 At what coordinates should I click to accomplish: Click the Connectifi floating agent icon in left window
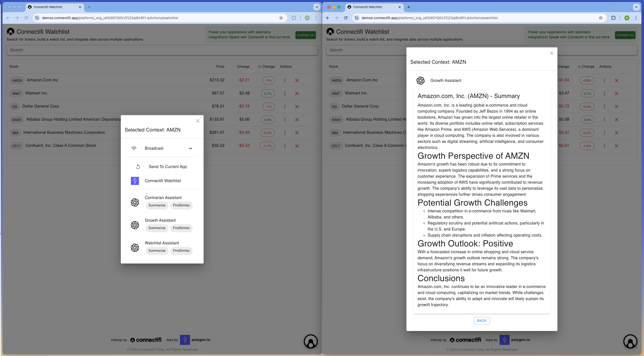pos(311,341)
